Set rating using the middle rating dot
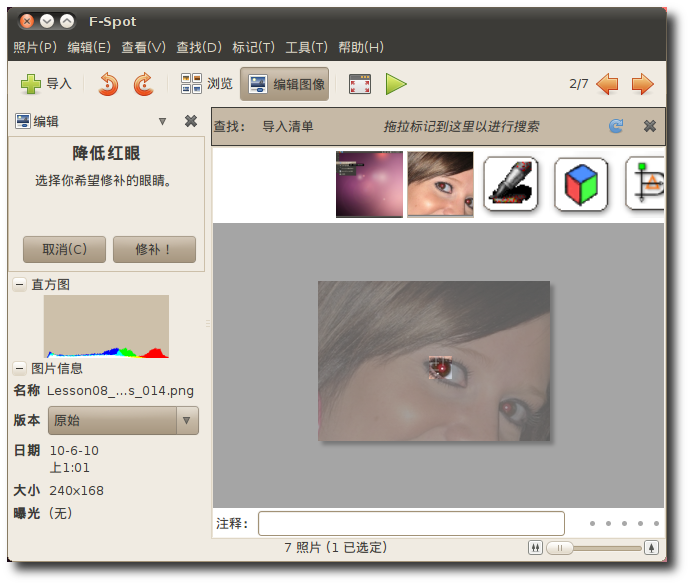The width and height of the screenshot is (690, 585). [624, 523]
